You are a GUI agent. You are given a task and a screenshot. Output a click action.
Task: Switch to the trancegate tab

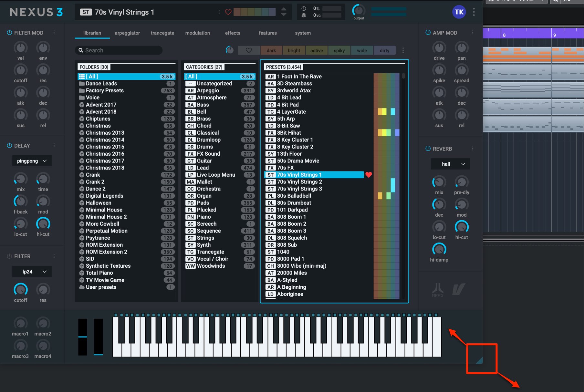click(162, 33)
